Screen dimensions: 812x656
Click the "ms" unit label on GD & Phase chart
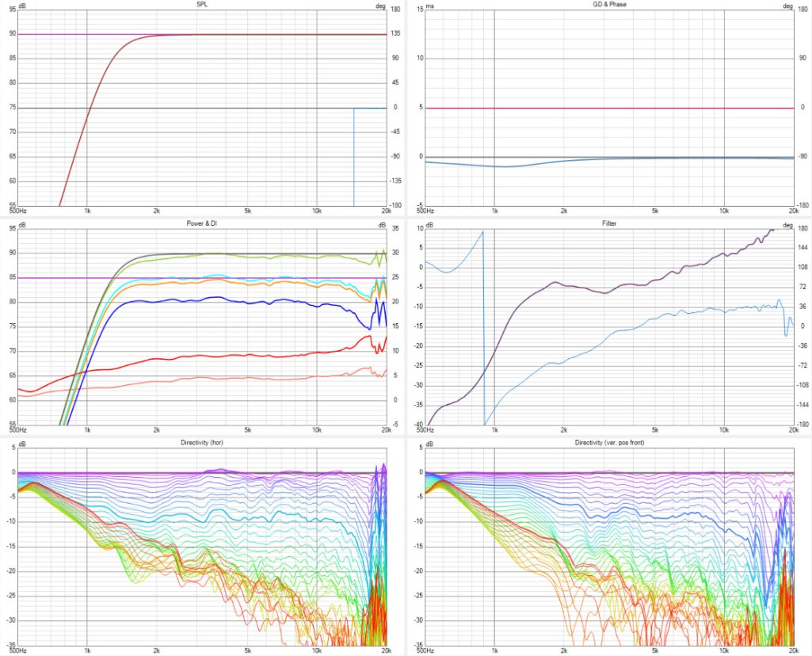pos(430,5)
